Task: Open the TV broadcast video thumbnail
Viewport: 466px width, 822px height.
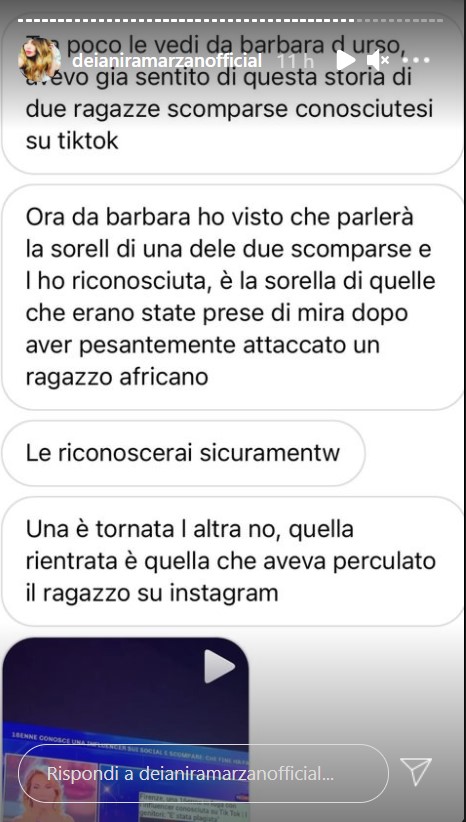Action: (125, 729)
